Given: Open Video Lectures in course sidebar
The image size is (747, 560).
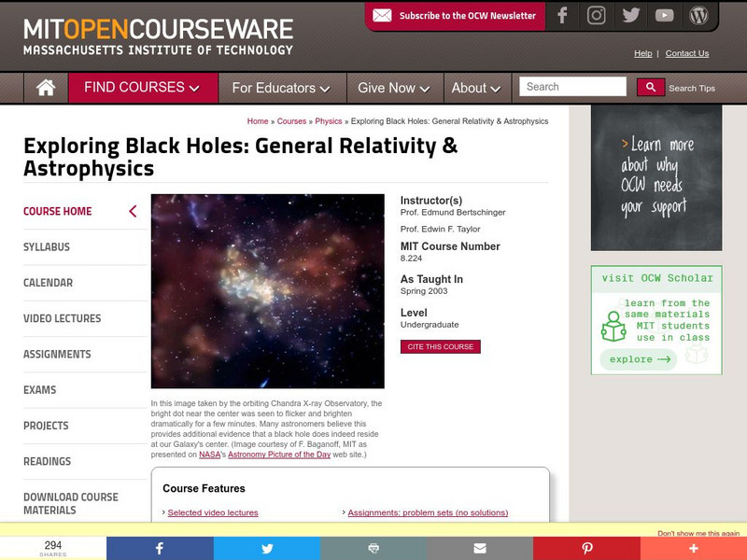Looking at the screenshot, I should (62, 318).
